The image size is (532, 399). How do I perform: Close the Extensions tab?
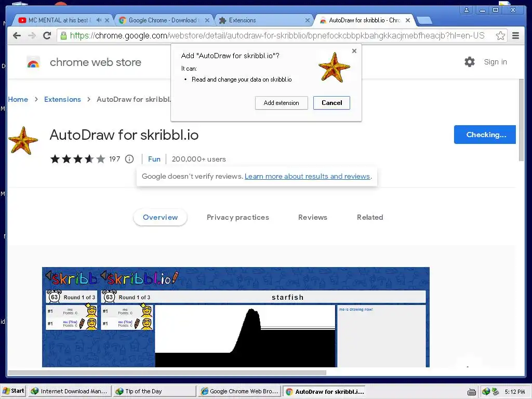(x=308, y=20)
